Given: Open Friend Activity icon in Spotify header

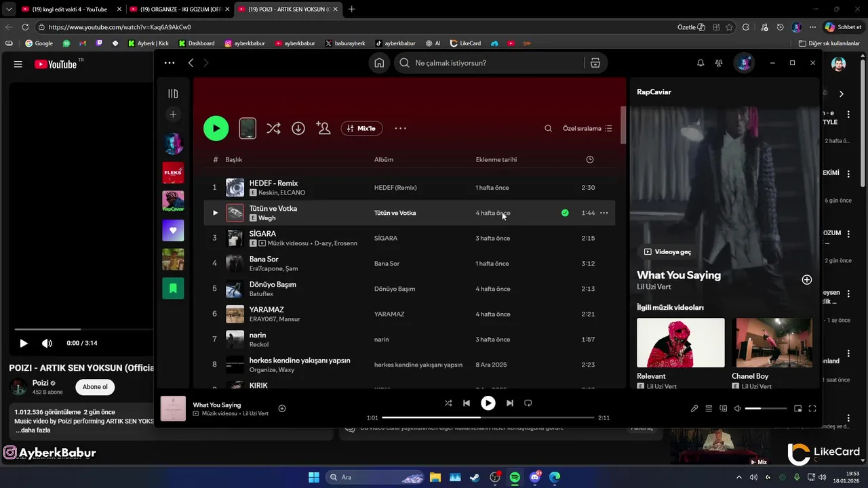Looking at the screenshot, I should point(719,63).
